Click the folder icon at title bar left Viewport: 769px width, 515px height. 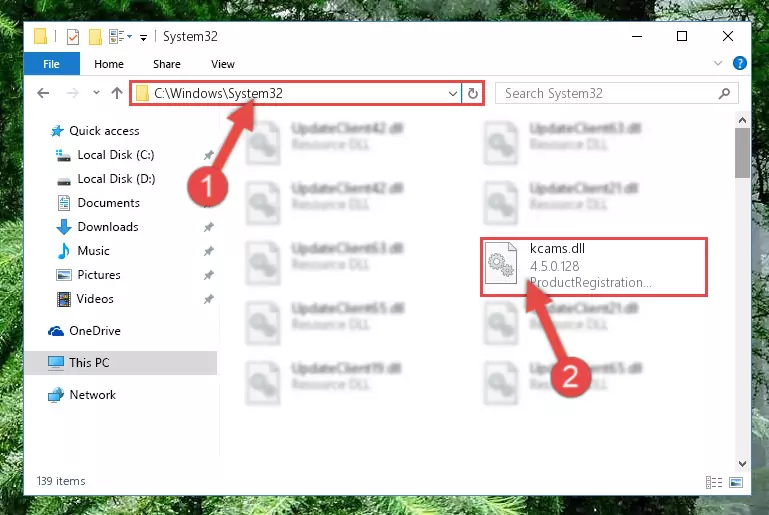(41, 36)
